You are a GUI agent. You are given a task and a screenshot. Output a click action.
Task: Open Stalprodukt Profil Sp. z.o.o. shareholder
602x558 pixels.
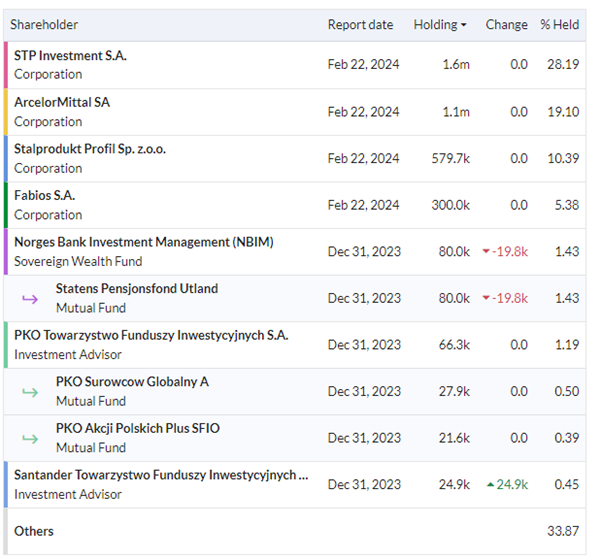90,149
